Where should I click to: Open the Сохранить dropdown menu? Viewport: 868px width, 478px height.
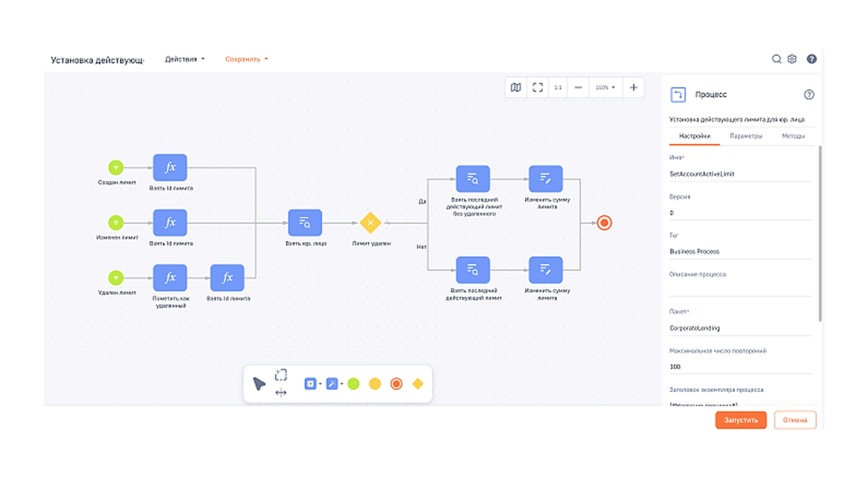tap(247, 59)
